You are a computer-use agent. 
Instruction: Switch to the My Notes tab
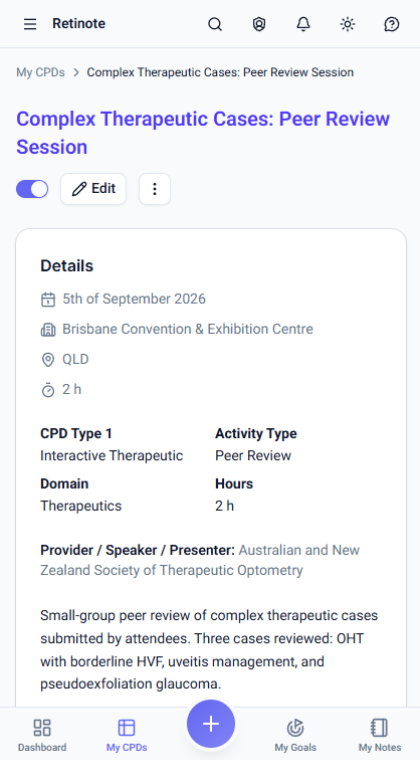pos(379,734)
